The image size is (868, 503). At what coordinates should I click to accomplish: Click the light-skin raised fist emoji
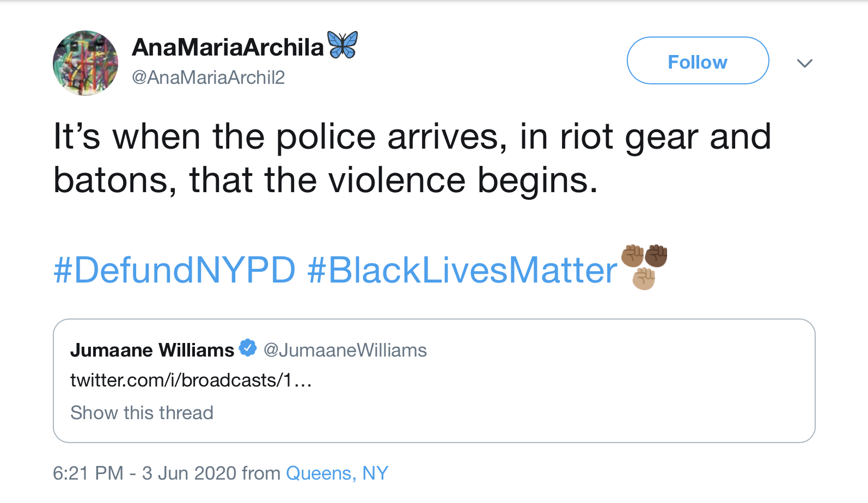pos(644,279)
